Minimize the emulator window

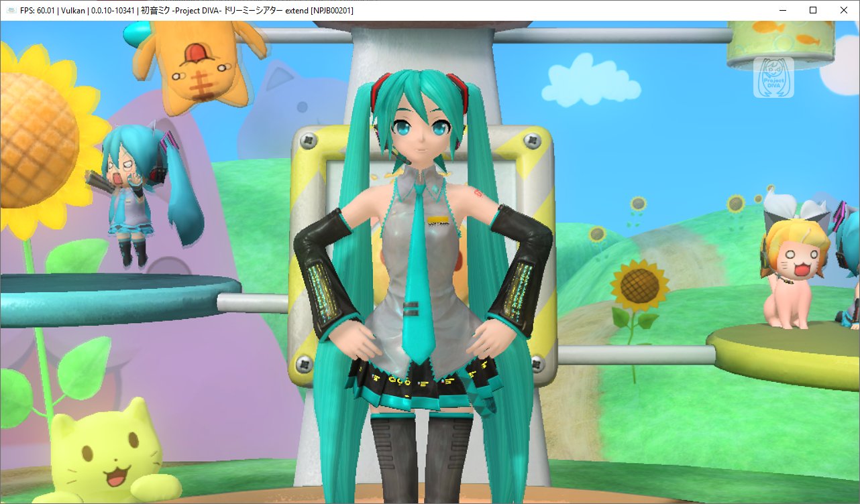(782, 11)
